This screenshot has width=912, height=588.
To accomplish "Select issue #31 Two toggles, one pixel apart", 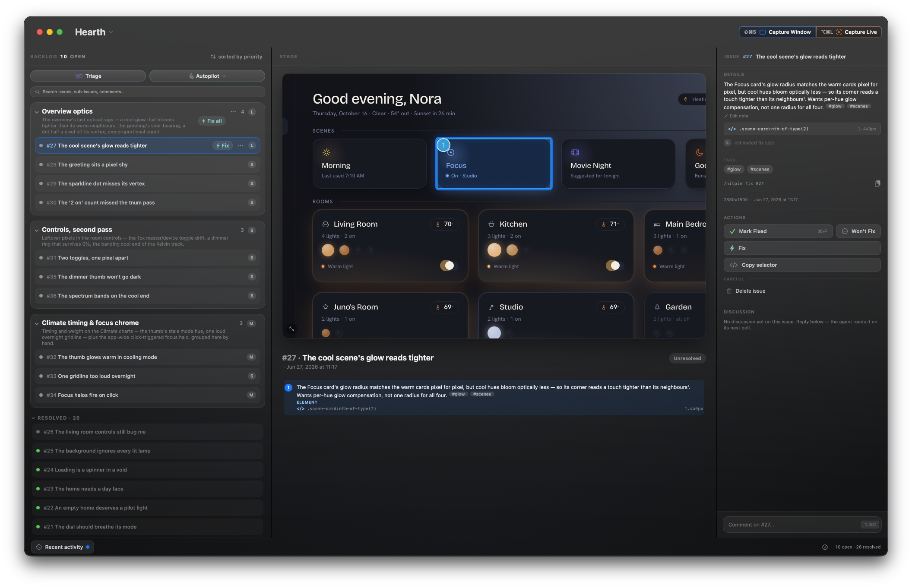I will [x=148, y=258].
